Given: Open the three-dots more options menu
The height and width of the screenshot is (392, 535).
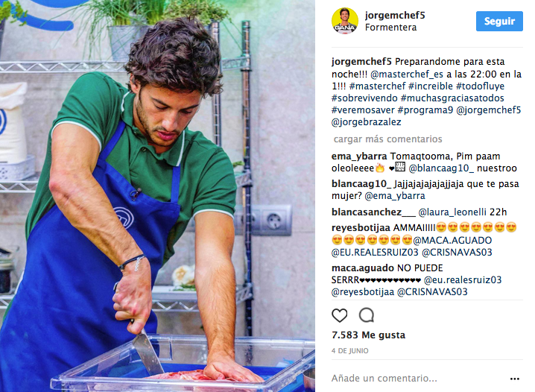Looking at the screenshot, I should 515,379.
